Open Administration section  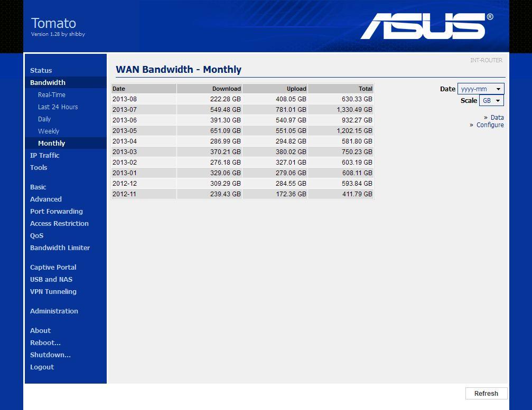pos(54,311)
